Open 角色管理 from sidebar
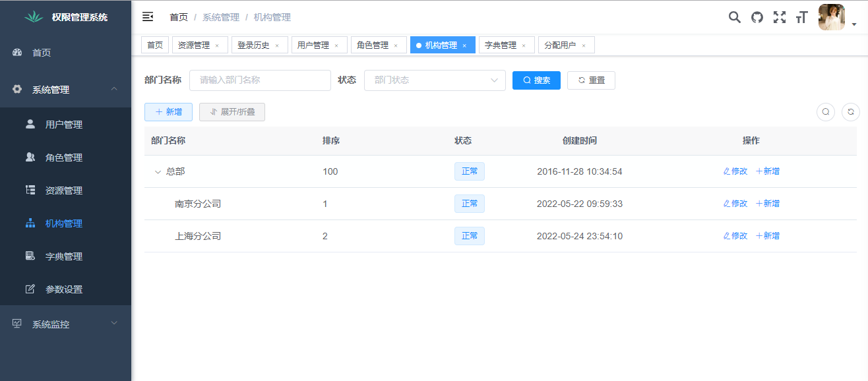The height and width of the screenshot is (381, 868). pyautogui.click(x=65, y=158)
